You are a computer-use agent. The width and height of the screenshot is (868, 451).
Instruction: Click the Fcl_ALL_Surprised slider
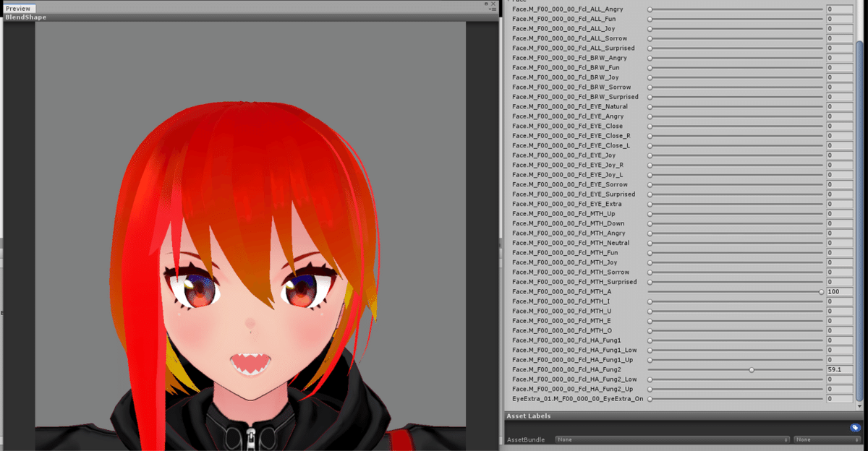[x=736, y=48]
